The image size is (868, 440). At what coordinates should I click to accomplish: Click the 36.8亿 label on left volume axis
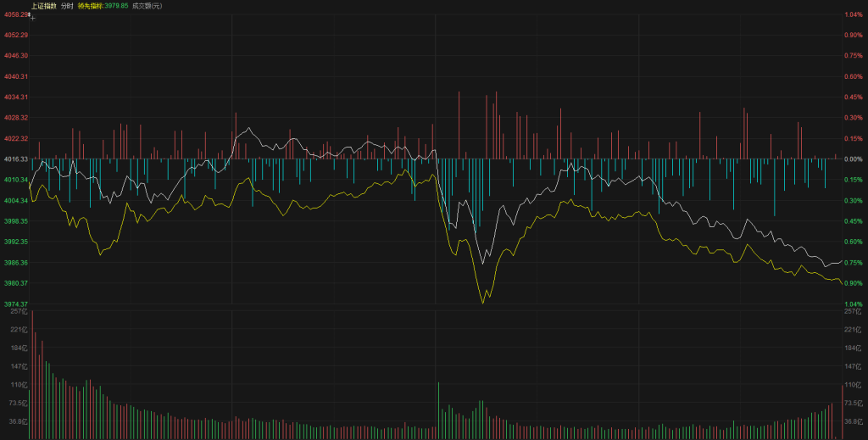(19, 421)
